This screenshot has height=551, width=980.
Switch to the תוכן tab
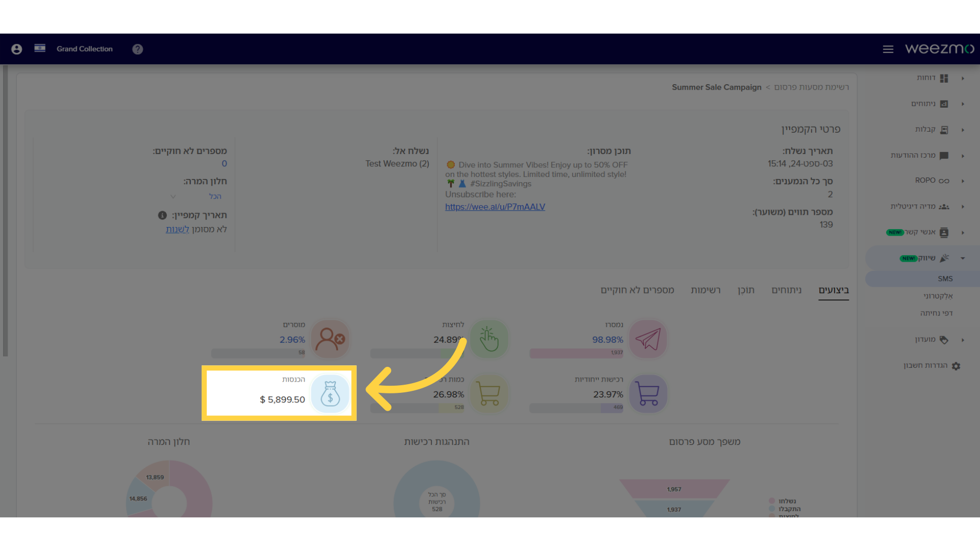[x=746, y=290]
